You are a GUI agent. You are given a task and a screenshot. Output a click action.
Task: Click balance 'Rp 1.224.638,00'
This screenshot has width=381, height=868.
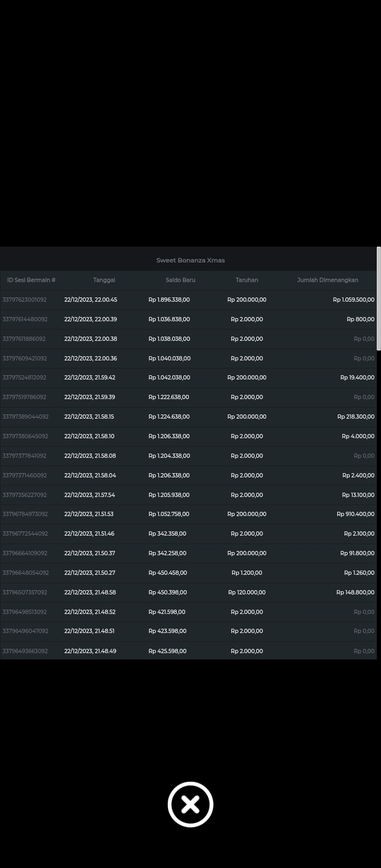(169, 417)
